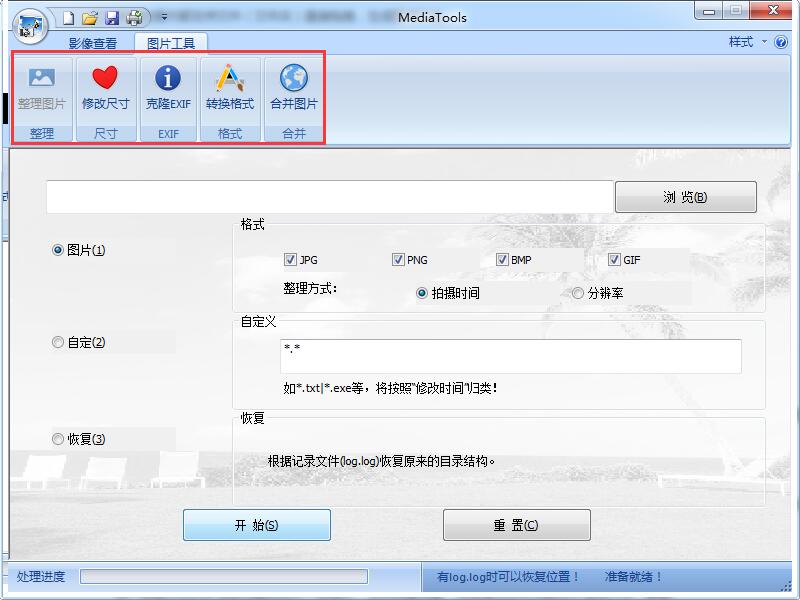Save using the floppy disk icon
The width and height of the screenshot is (800, 600).
tap(112, 18)
